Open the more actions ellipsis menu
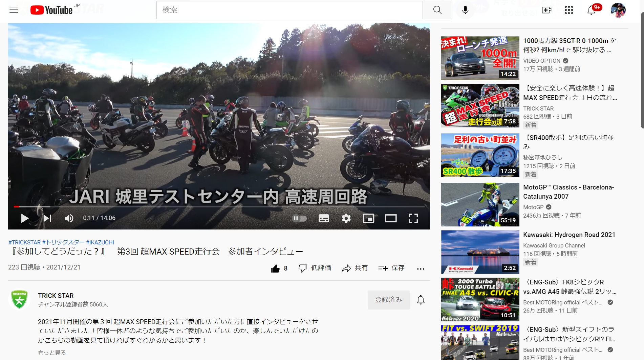This screenshot has height=360, width=644. tap(421, 269)
